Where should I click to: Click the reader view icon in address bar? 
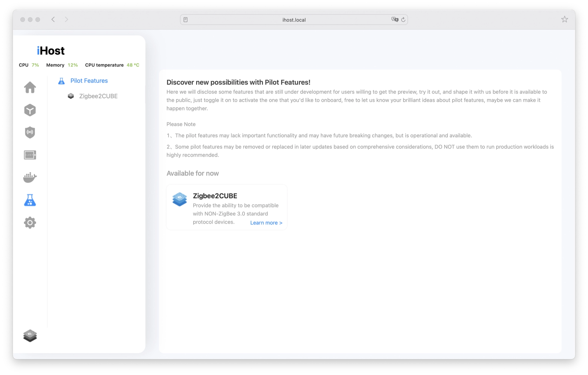(186, 20)
